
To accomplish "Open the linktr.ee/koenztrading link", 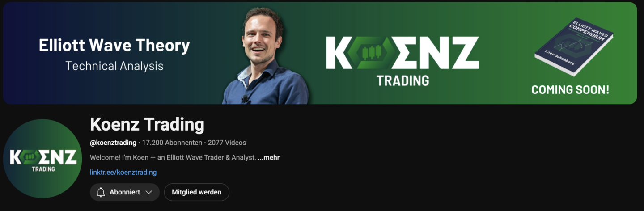I will click(x=123, y=172).
